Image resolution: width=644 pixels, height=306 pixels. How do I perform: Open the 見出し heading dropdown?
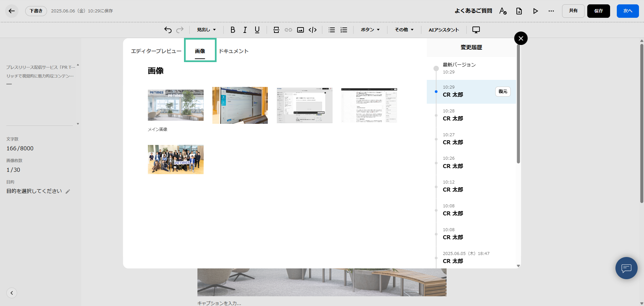coord(206,30)
